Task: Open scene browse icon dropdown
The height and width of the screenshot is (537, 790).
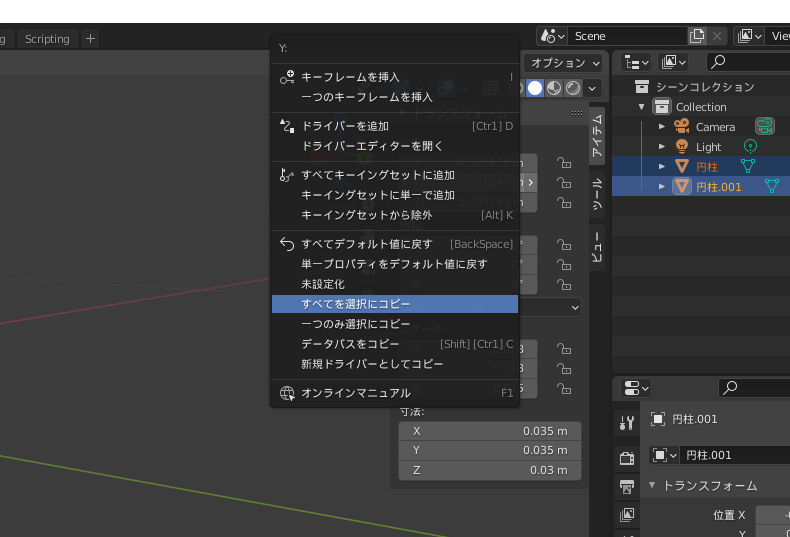Action: 552,36
